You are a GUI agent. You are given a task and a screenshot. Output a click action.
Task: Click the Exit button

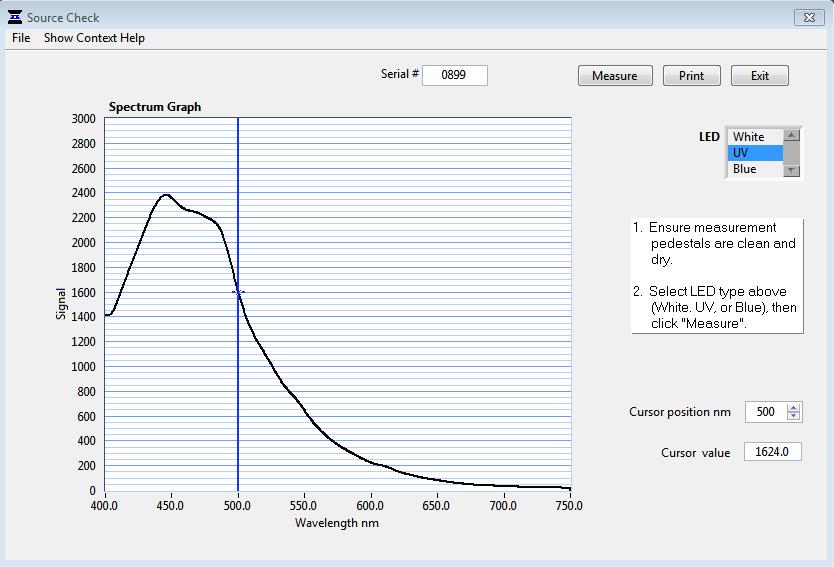coord(759,76)
